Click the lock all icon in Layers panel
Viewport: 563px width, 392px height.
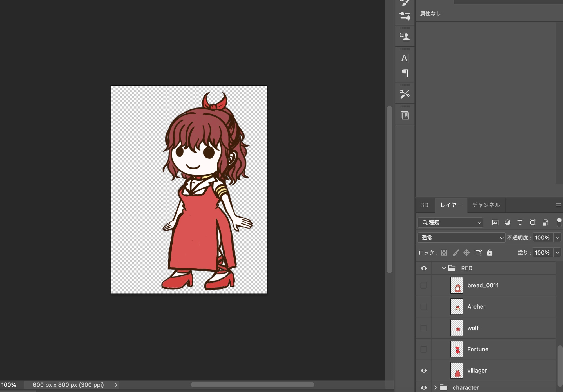coord(490,252)
